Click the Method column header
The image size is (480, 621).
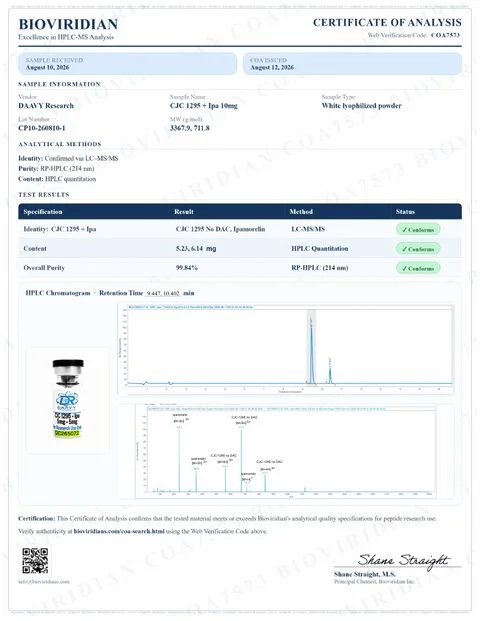301,211
